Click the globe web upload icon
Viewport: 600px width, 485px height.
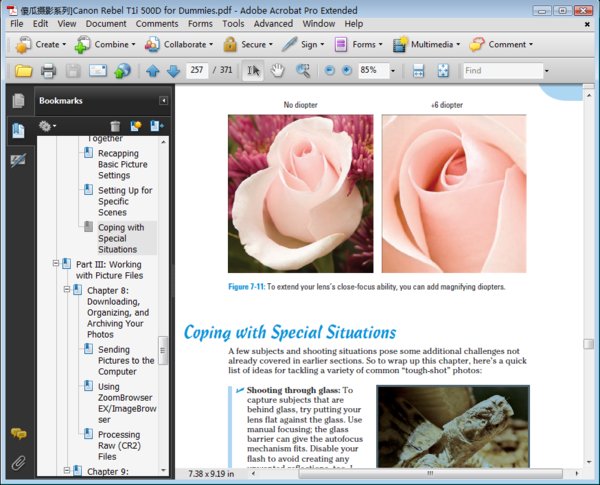(122, 71)
